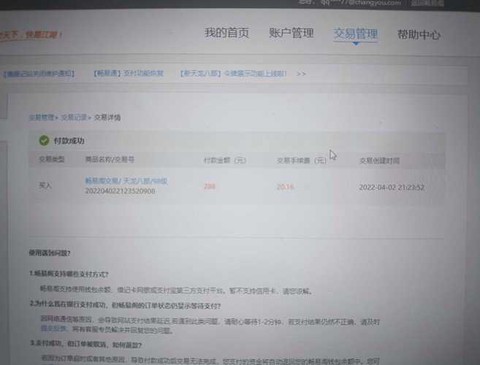Click the blue feedback link in FAQ answer two

(54, 328)
